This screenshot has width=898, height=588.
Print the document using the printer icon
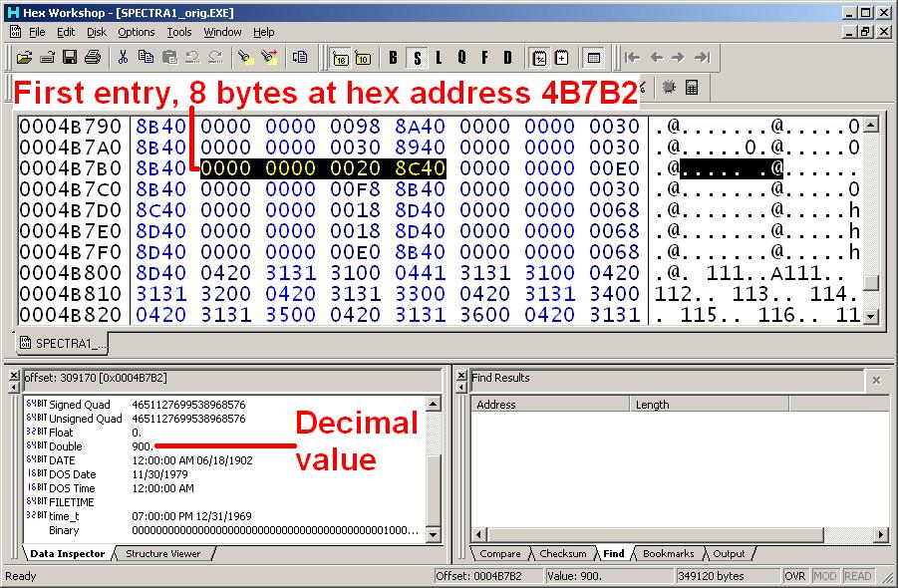tap(93, 57)
